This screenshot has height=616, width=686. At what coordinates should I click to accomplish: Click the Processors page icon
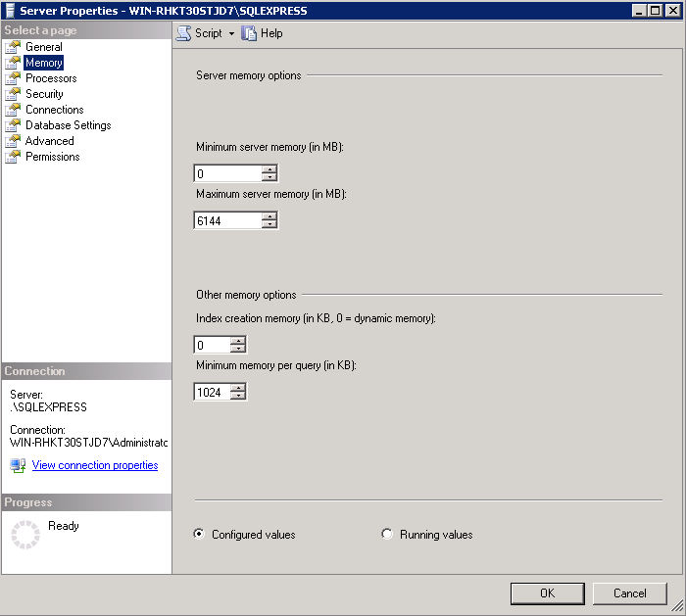(13, 78)
